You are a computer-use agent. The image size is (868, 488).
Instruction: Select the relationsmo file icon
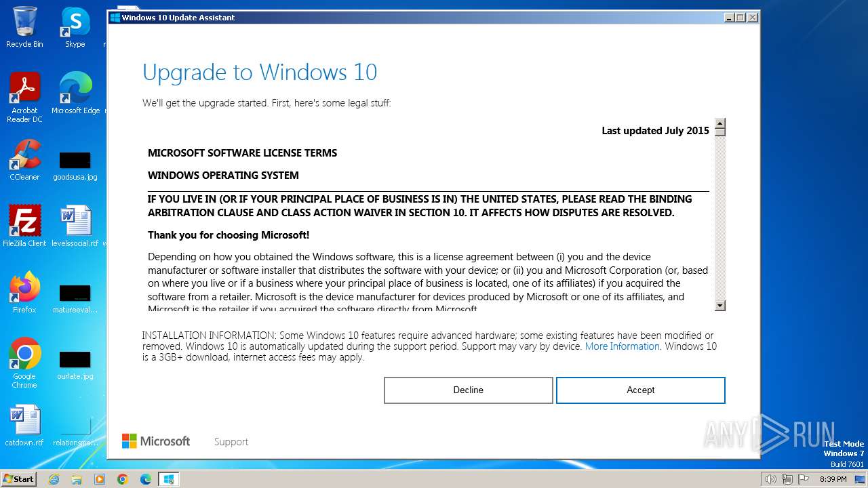click(x=75, y=430)
